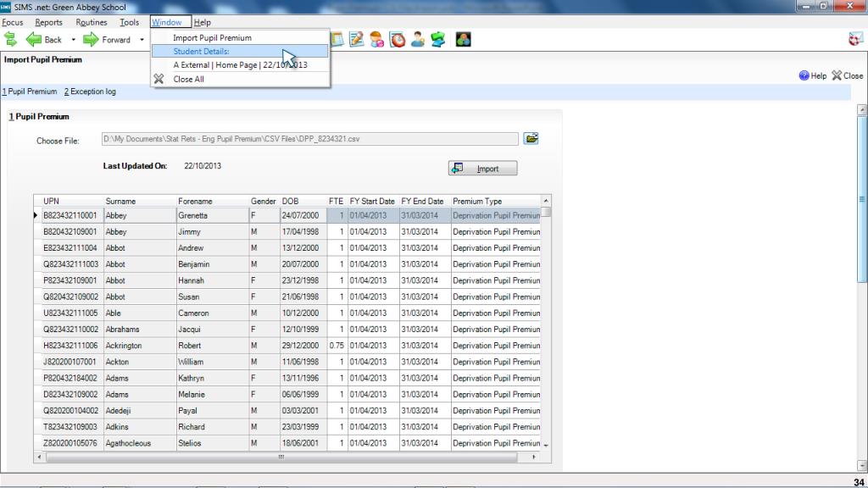Open the Focus menu

coord(13,22)
